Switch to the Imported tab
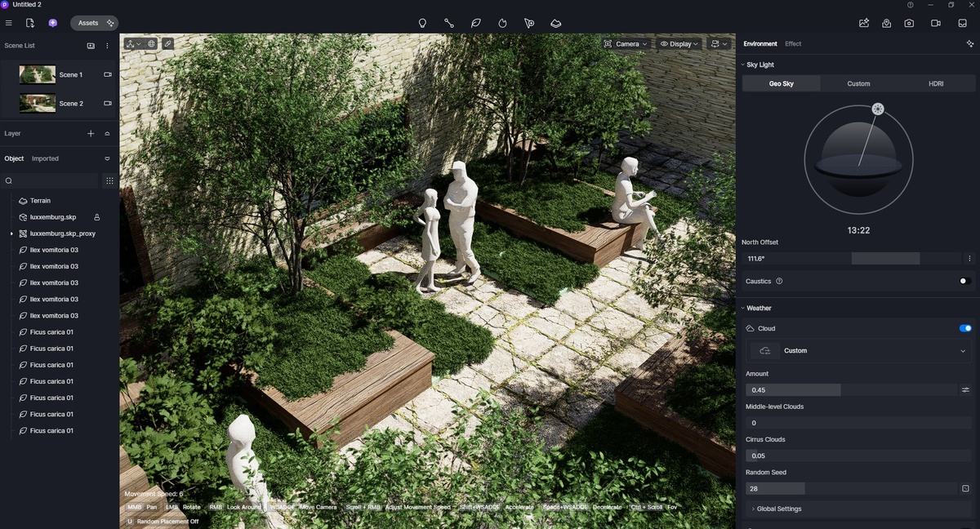Viewport: 980px width, 529px height. pyautogui.click(x=45, y=158)
